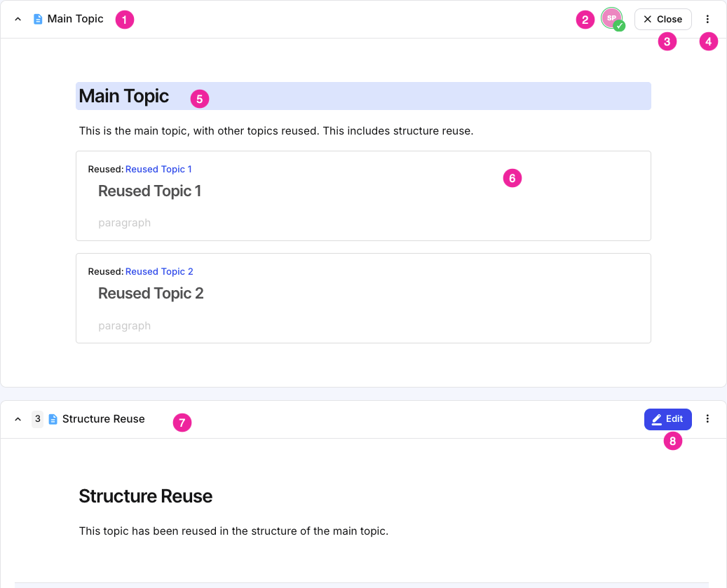Close the Main Topic editor
This screenshot has height=588, width=727.
tap(663, 20)
